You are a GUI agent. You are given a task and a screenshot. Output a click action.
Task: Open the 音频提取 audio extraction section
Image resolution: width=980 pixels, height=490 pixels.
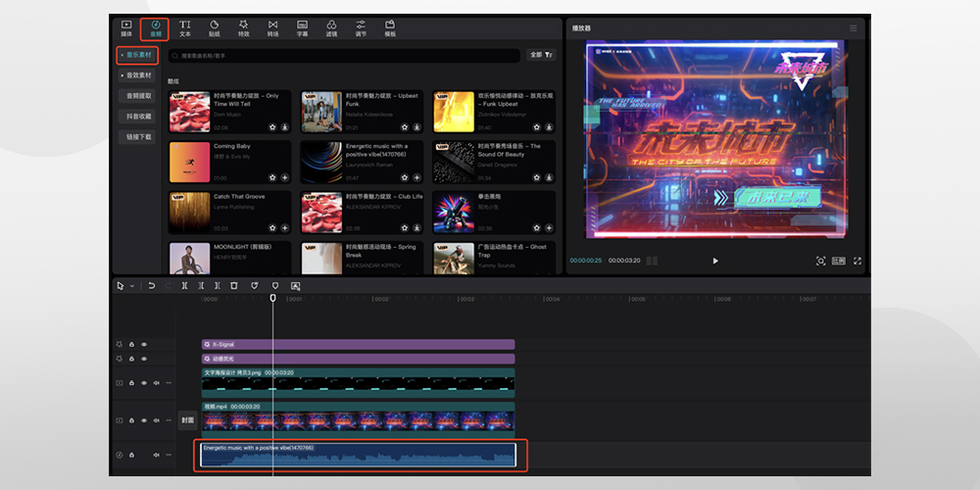[137, 96]
